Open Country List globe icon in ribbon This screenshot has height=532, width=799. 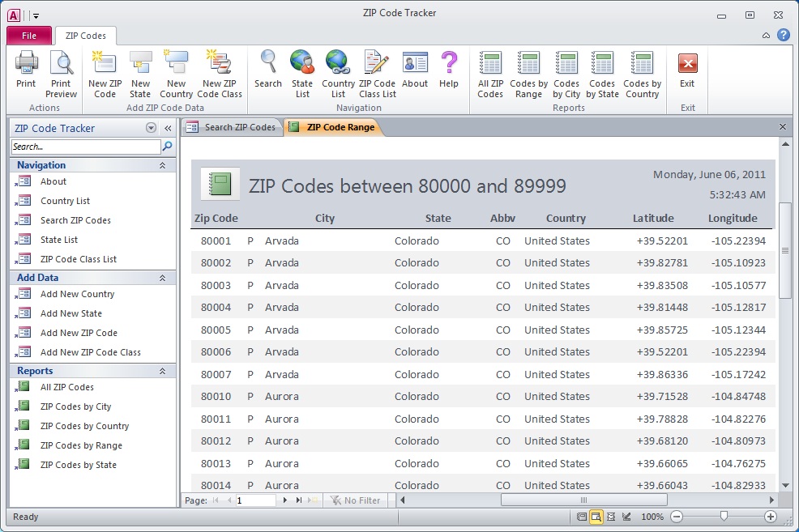pyautogui.click(x=338, y=62)
